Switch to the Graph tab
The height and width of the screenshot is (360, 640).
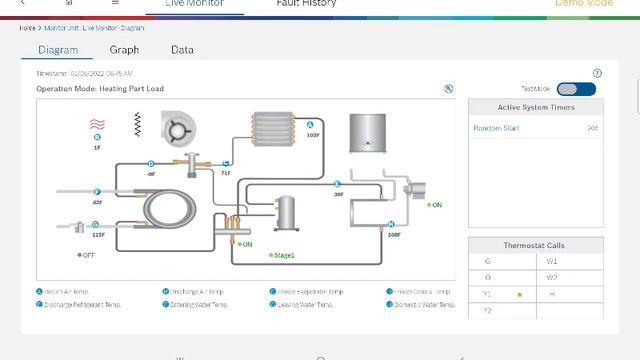click(124, 50)
